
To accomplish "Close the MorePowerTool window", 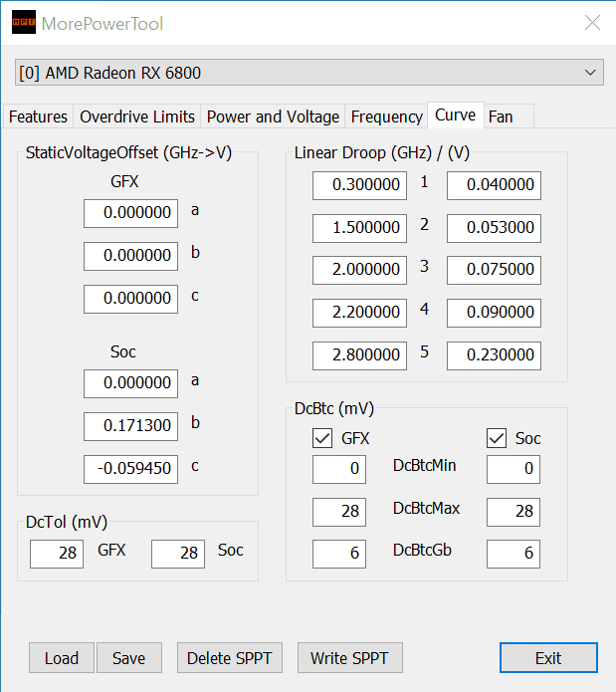I will [592, 23].
